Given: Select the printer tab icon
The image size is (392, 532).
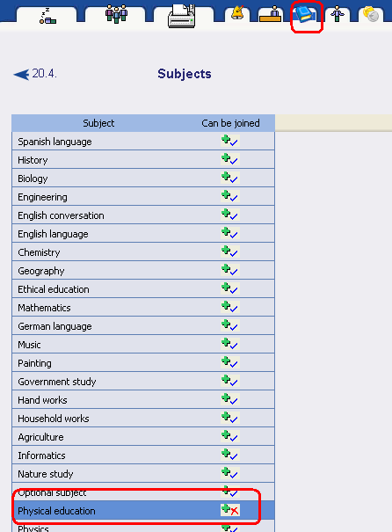Looking at the screenshot, I should (182, 16).
